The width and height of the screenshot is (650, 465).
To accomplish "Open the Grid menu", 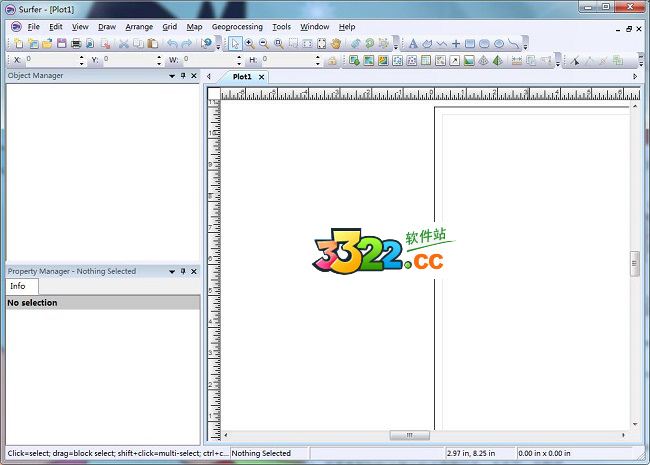I will [170, 27].
